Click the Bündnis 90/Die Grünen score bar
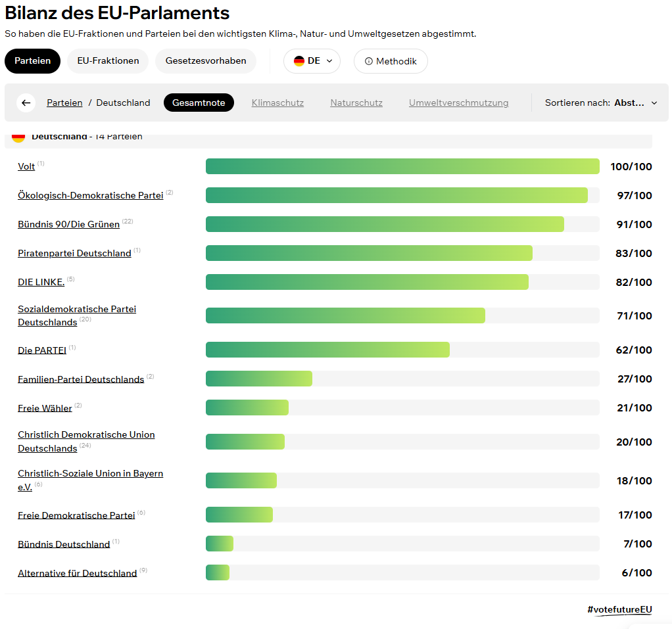Viewport: 672px width, 629px height. (402, 224)
